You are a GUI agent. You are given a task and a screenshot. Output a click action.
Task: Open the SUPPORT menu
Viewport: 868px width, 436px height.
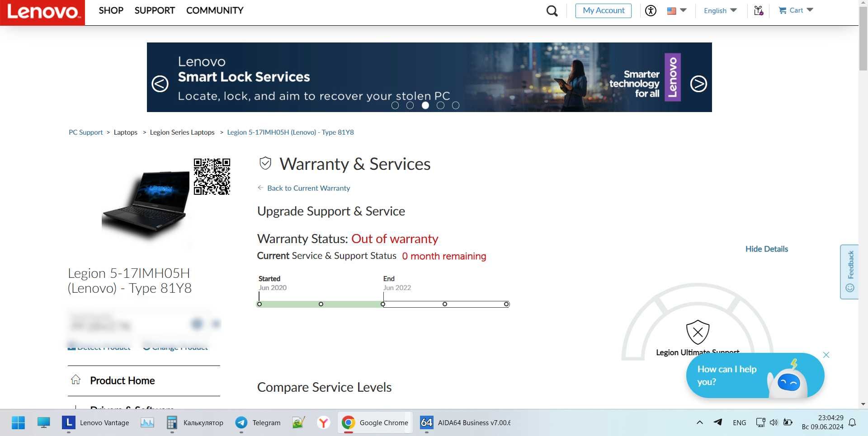tap(155, 10)
